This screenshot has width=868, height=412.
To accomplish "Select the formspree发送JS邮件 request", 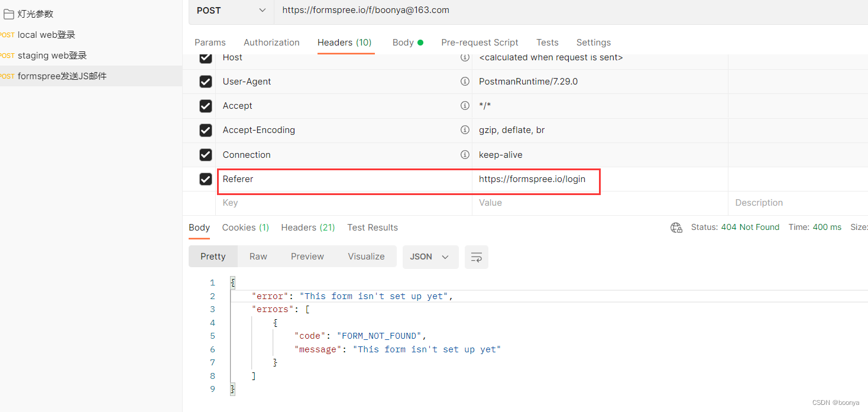I will pos(62,76).
